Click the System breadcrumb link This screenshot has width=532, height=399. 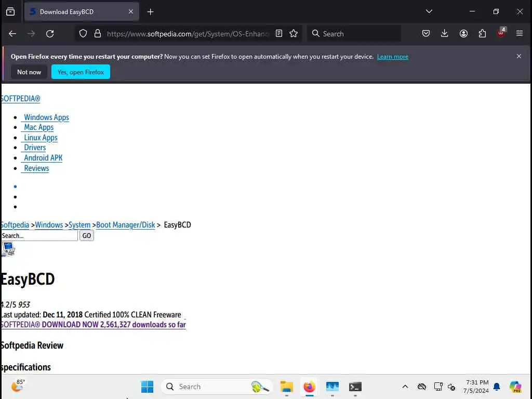coord(79,225)
